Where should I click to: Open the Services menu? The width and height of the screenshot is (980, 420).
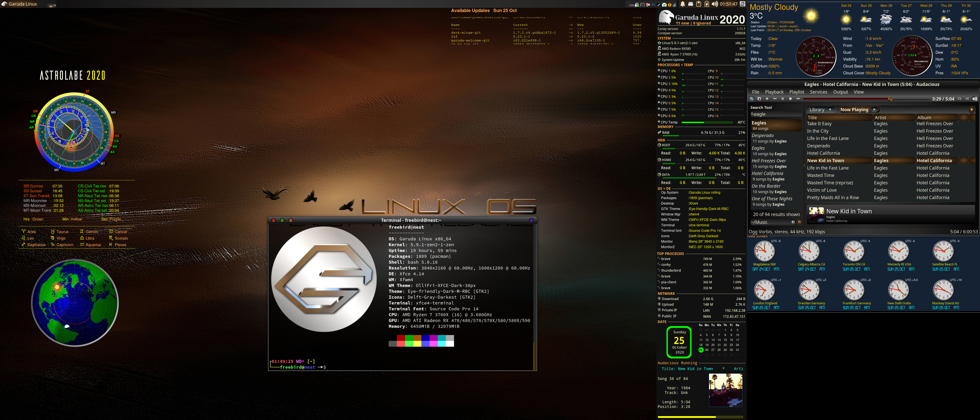tap(818, 92)
